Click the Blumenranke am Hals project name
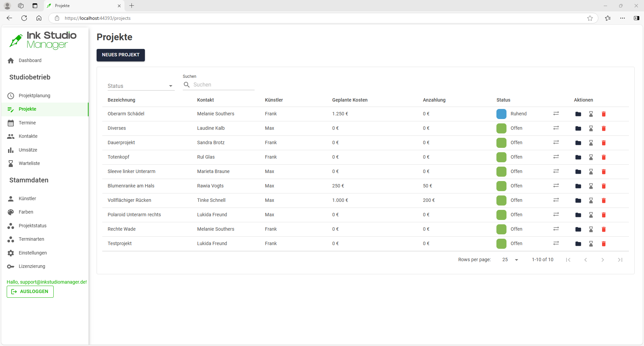The height and width of the screenshot is (346, 644). [131, 186]
